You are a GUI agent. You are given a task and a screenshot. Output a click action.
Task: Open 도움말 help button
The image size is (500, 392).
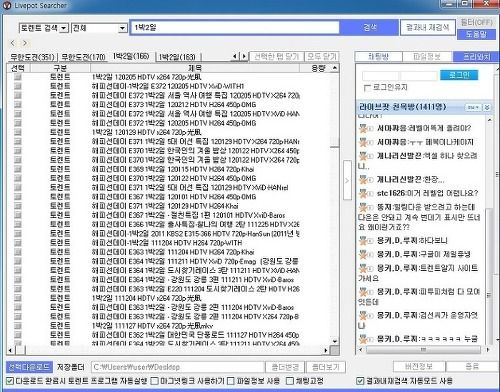[x=477, y=34]
